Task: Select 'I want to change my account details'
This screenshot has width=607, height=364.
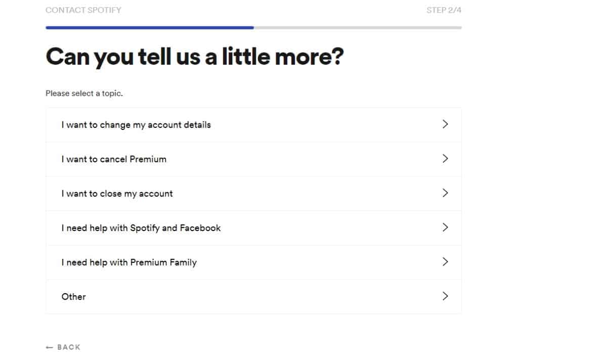Action: pyautogui.click(x=136, y=125)
